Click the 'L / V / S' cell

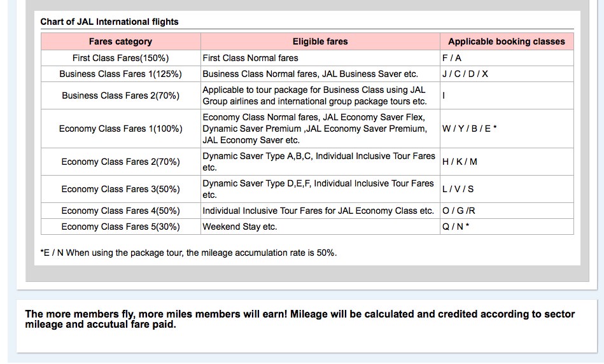click(x=507, y=189)
